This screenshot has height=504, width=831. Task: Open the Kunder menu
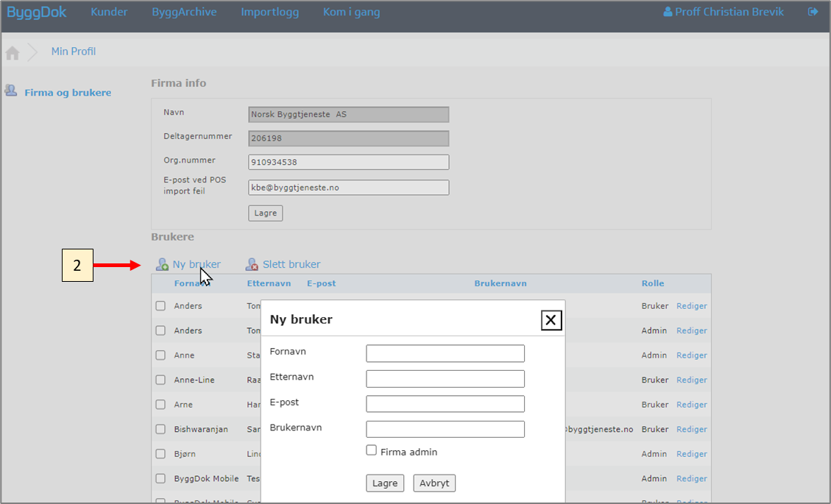[x=109, y=13]
